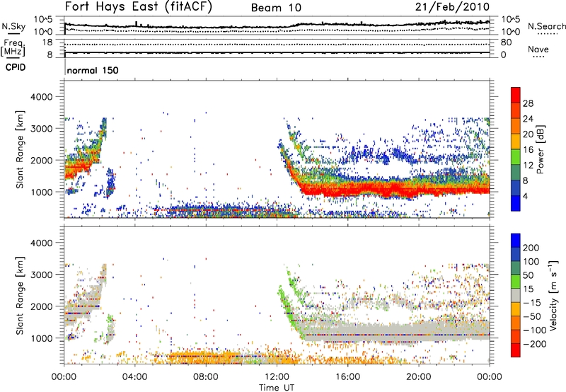Click the blue top velocity colorbar segment
This screenshot has height=392, width=566.
pyautogui.click(x=516, y=241)
